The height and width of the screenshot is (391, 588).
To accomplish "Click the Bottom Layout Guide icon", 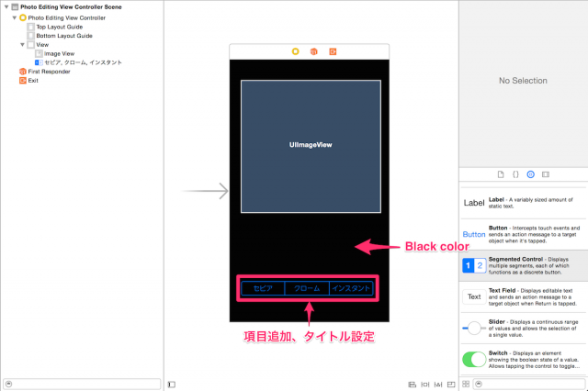I will 30,36.
